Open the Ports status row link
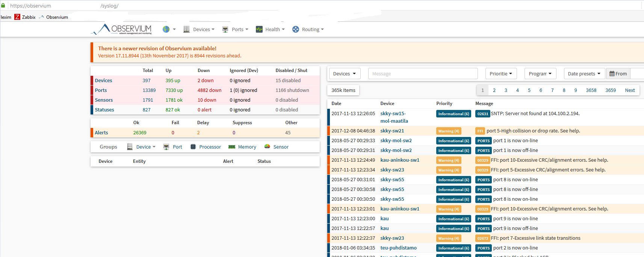 (x=101, y=90)
